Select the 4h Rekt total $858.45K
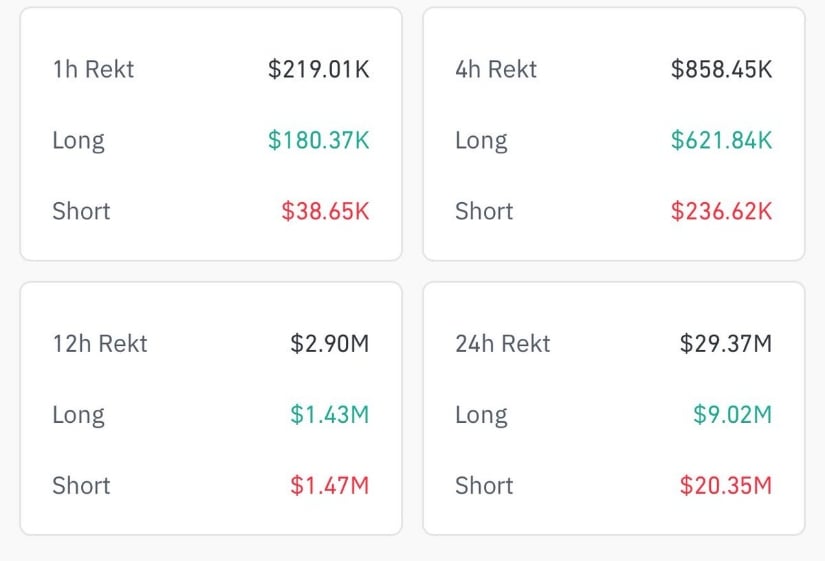The image size is (825, 561). point(721,69)
